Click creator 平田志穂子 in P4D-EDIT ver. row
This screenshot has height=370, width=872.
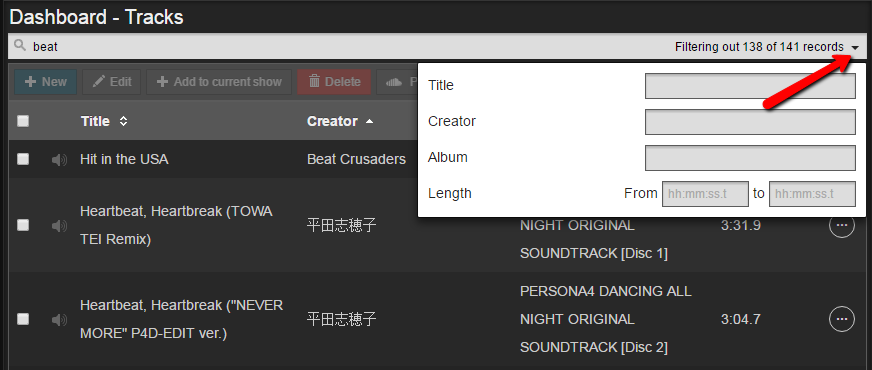click(x=341, y=319)
